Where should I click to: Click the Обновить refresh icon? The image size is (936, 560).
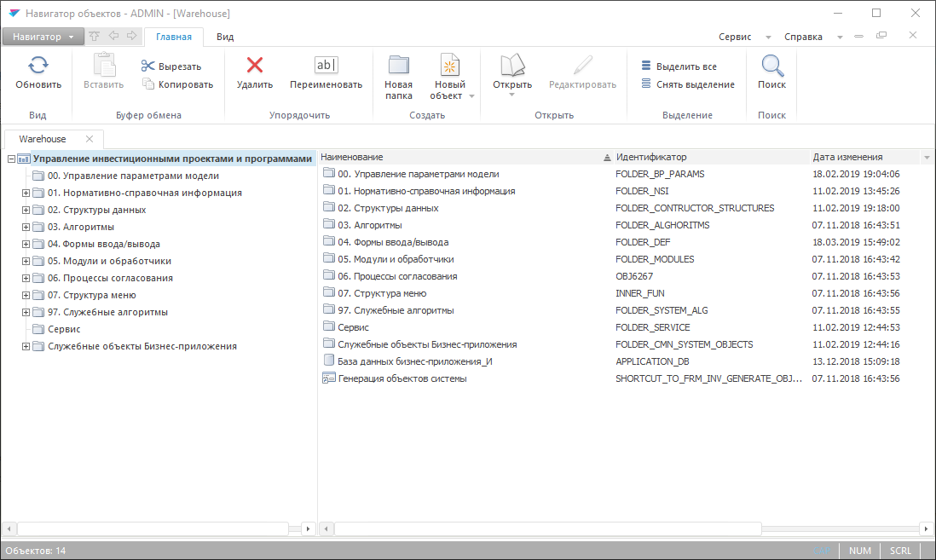click(x=38, y=66)
